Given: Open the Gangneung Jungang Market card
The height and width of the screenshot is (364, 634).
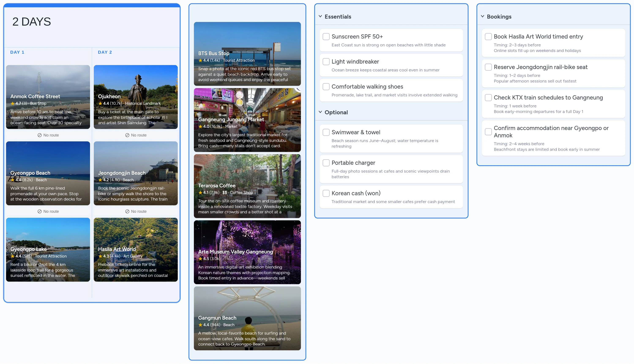Looking at the screenshot, I should pyautogui.click(x=247, y=120).
